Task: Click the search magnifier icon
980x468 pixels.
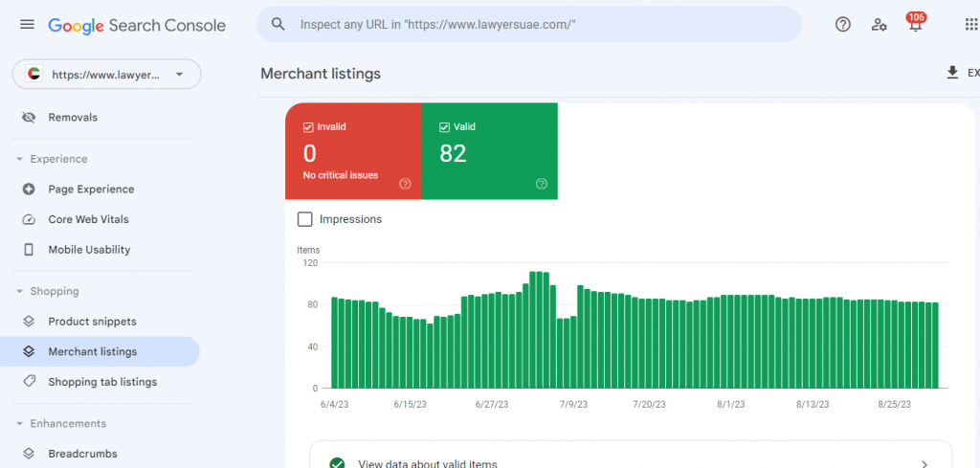Action: click(x=278, y=24)
